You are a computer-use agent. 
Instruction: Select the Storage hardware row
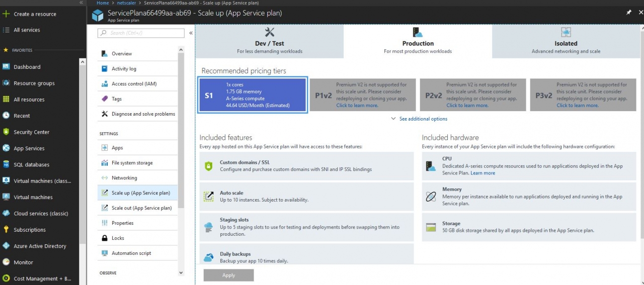(x=529, y=227)
